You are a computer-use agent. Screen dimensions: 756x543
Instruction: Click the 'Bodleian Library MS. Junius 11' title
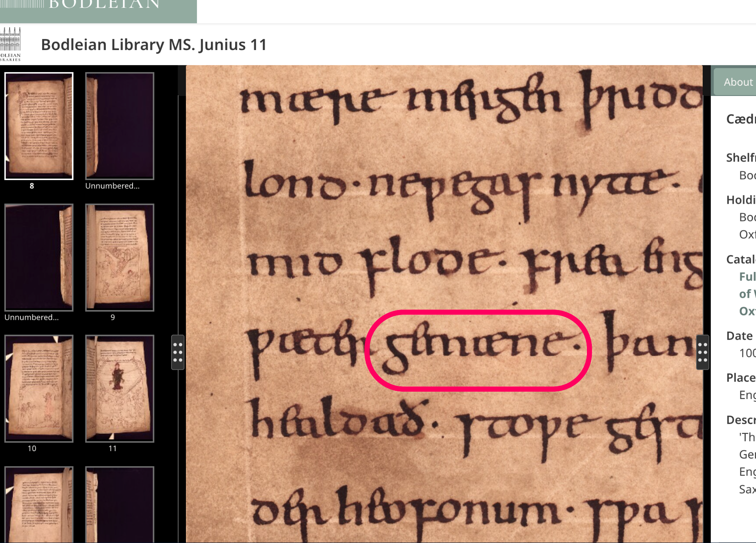coord(154,44)
